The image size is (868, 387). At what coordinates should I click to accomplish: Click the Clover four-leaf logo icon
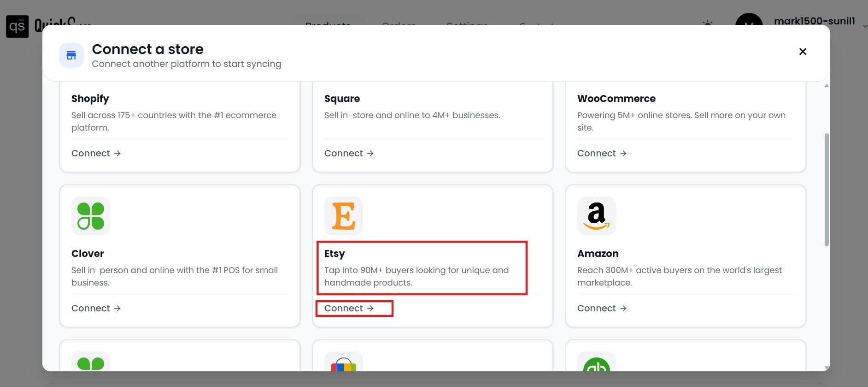click(x=91, y=216)
